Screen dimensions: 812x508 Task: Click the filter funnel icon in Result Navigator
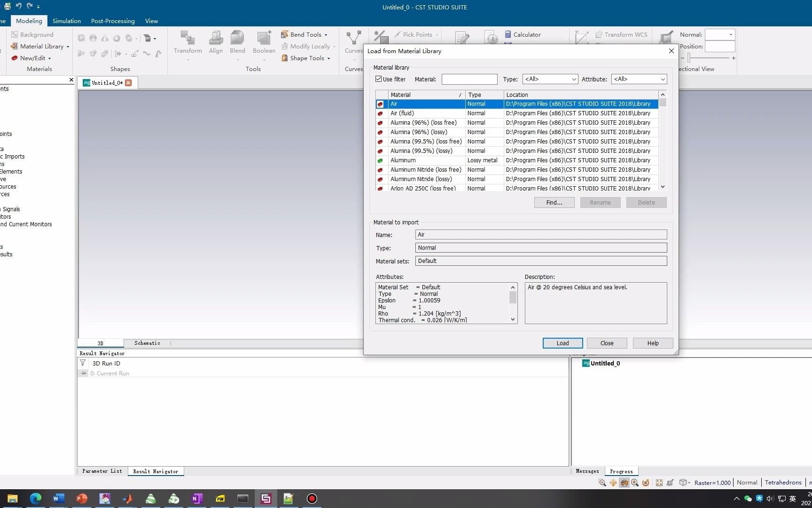click(83, 363)
